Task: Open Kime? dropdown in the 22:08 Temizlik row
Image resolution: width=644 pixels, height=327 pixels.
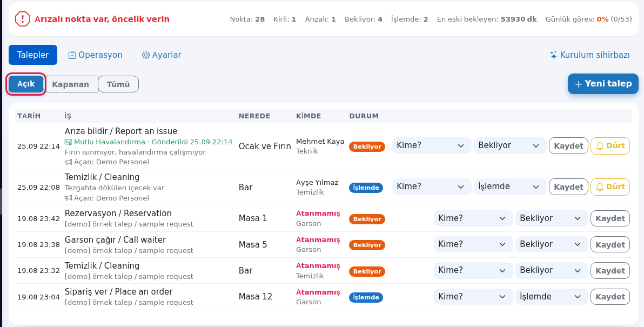Action: [431, 186]
